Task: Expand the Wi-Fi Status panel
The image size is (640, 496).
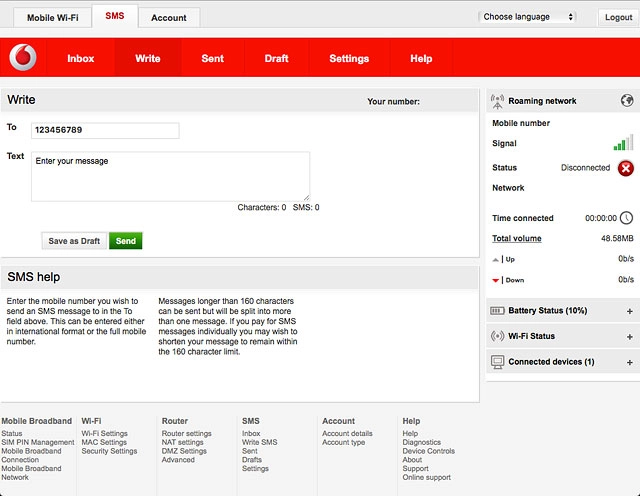Action: pyautogui.click(x=629, y=337)
